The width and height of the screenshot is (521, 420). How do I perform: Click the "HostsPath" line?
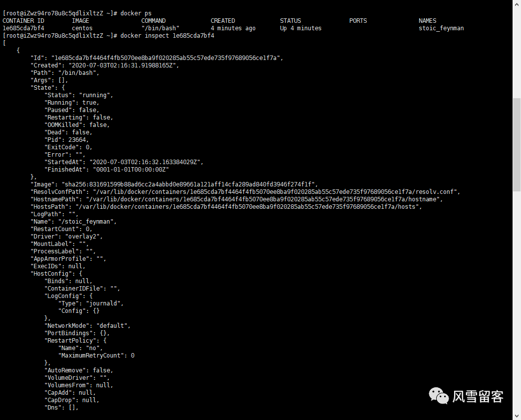point(226,207)
